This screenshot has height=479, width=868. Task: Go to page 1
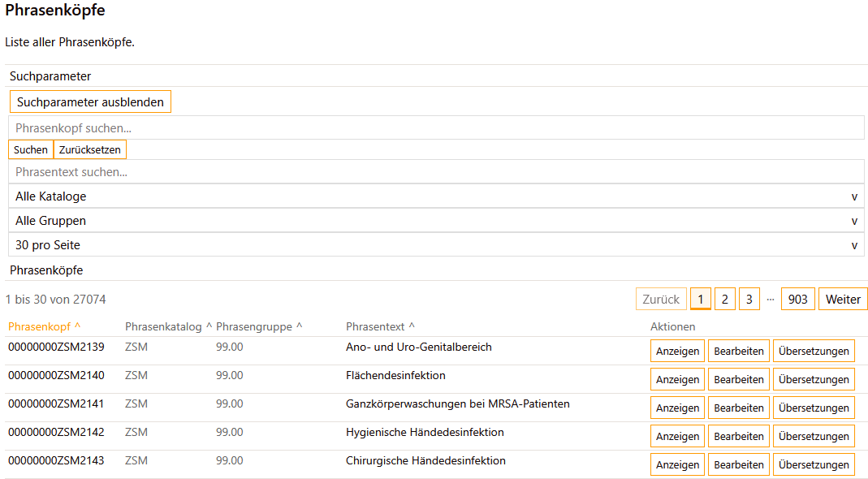(x=701, y=299)
